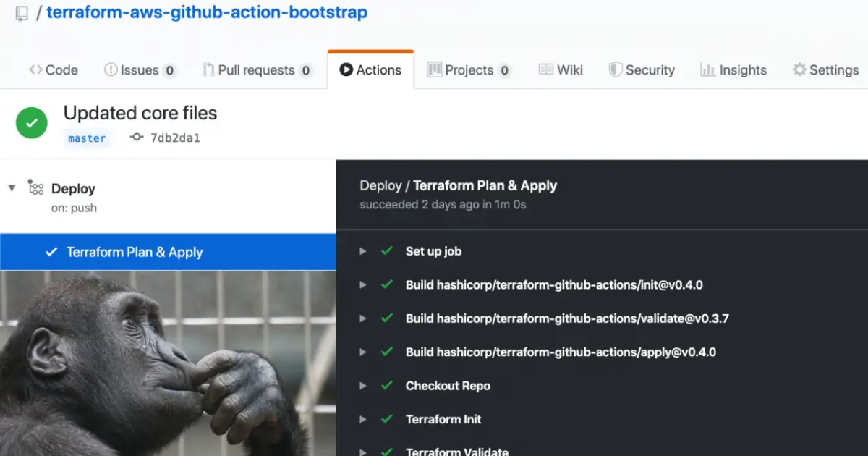
Task: Click the master branch label
Action: (87, 138)
